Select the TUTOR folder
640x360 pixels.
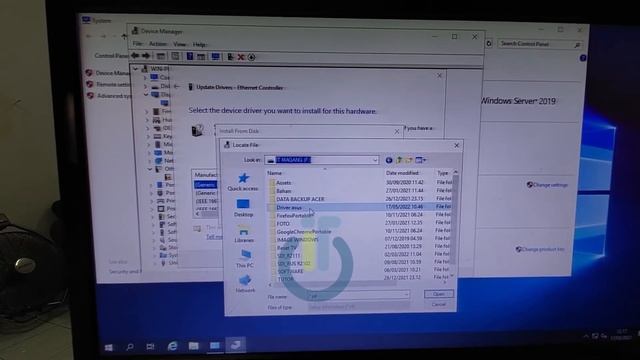[x=285, y=279]
